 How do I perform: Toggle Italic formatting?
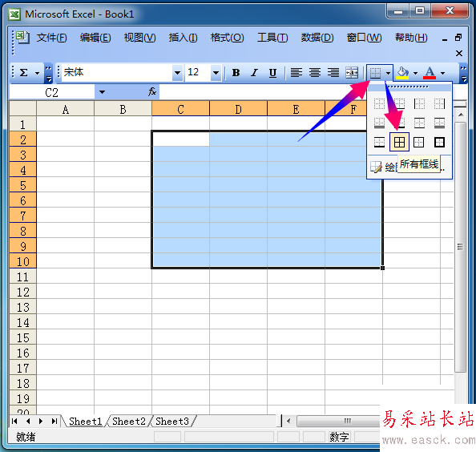click(254, 73)
